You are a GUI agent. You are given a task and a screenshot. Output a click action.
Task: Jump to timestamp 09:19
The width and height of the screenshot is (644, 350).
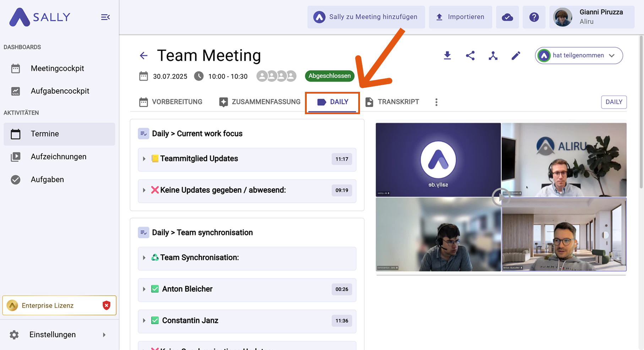tap(342, 190)
